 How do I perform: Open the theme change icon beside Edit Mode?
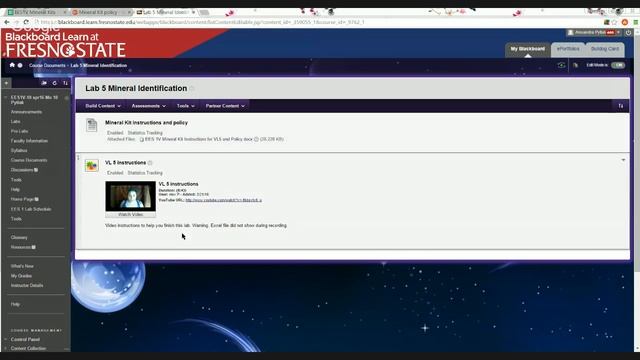(576, 65)
